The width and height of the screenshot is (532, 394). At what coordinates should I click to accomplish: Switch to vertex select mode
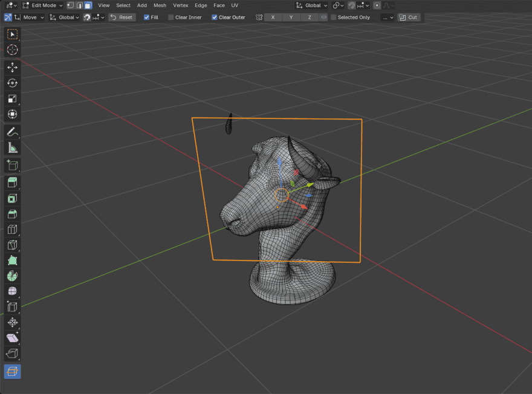pos(71,5)
